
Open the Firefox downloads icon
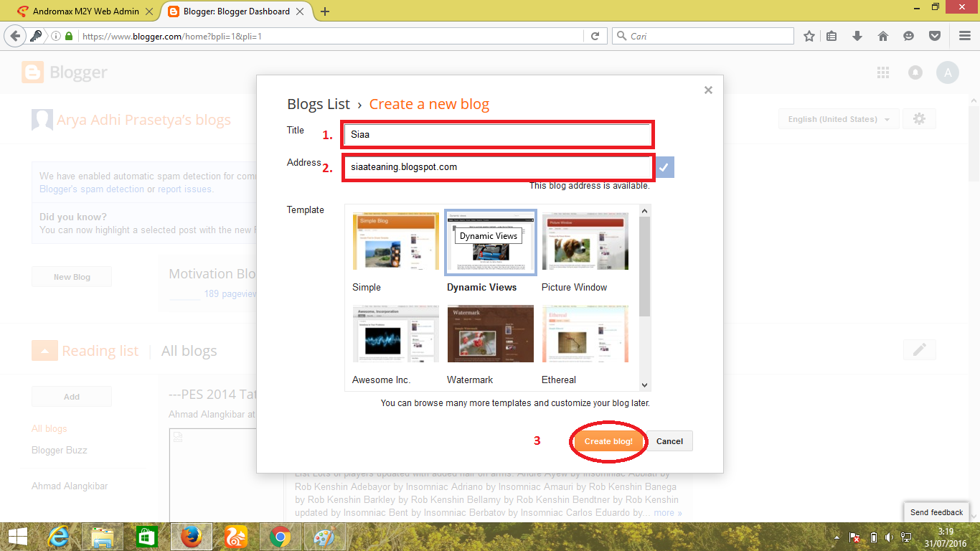pyautogui.click(x=857, y=35)
